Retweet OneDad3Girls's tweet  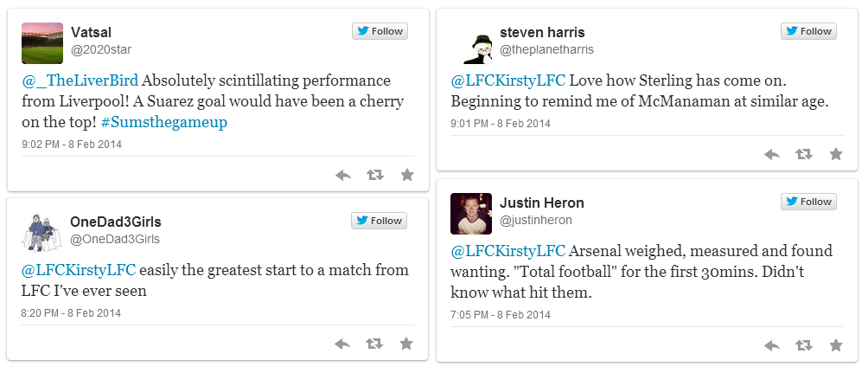click(374, 344)
